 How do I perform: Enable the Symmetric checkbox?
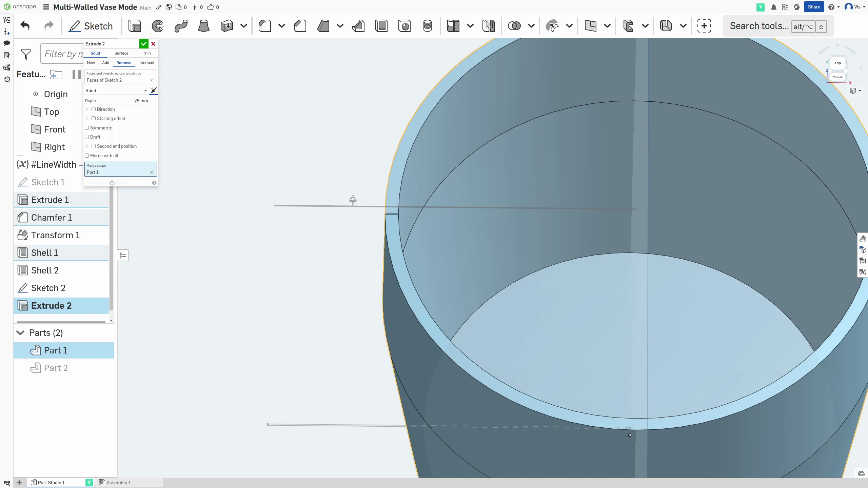click(x=87, y=128)
